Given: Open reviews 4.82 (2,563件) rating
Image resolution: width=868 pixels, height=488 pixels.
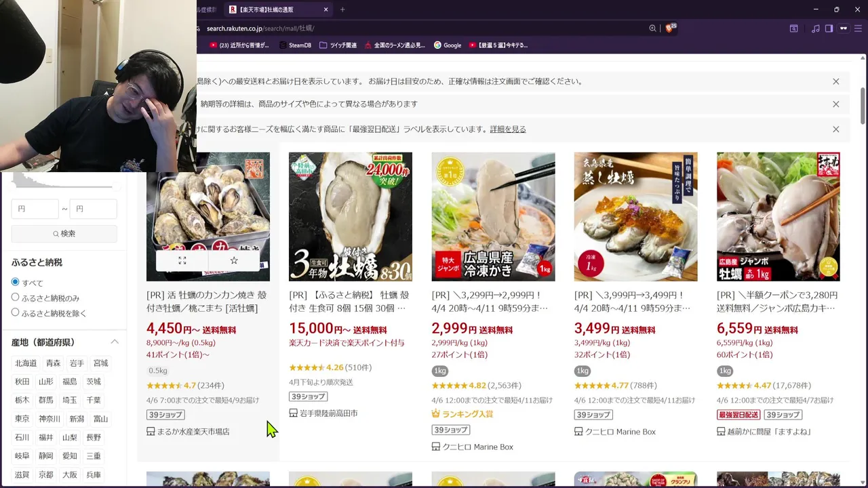Looking at the screenshot, I should pos(476,386).
